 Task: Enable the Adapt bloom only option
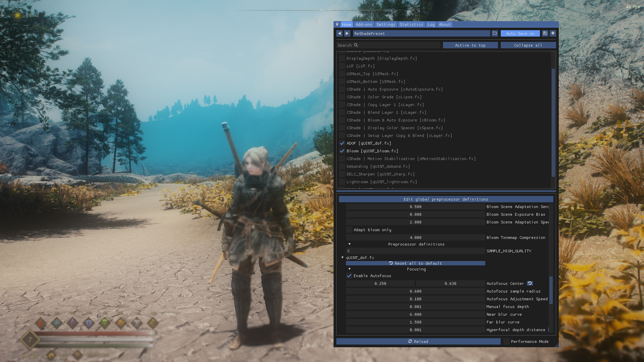(x=349, y=230)
